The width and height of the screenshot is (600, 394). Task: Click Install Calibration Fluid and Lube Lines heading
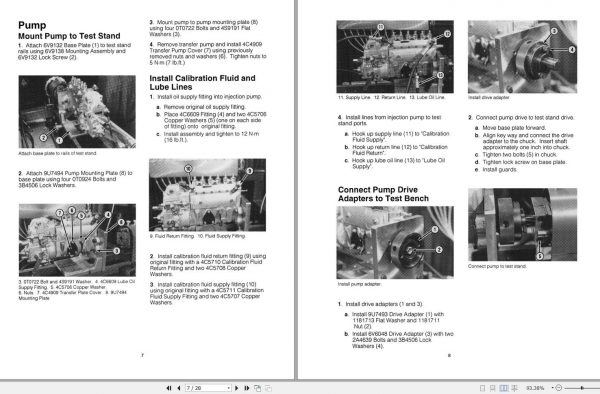(x=202, y=83)
